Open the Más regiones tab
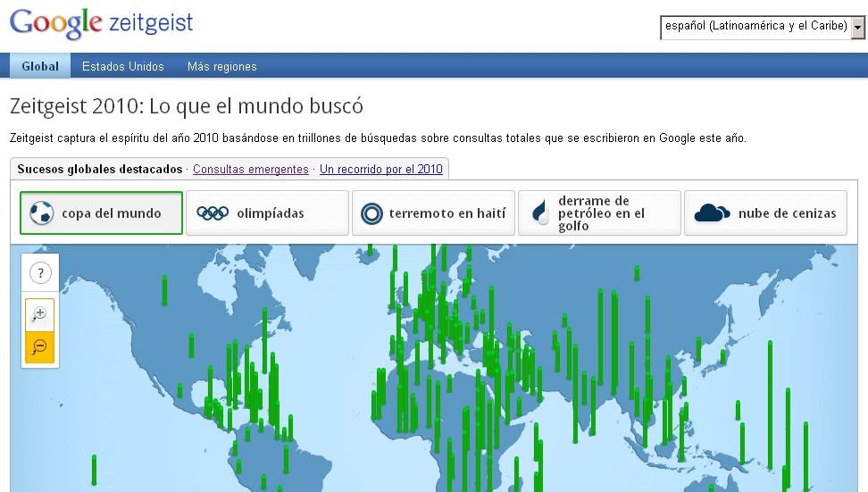This screenshot has width=868, height=492. tap(221, 66)
